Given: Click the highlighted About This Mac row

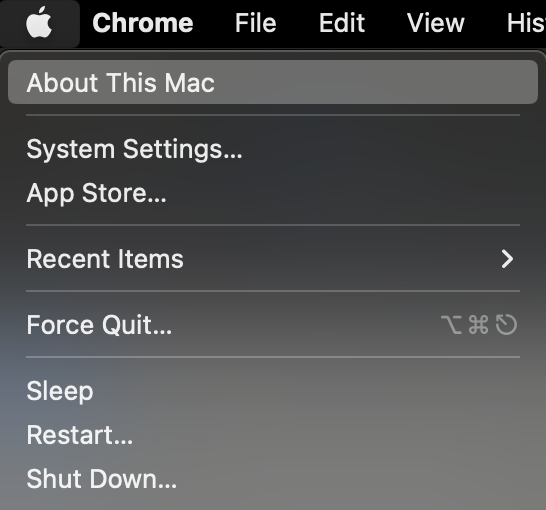Looking at the screenshot, I should pos(273,82).
